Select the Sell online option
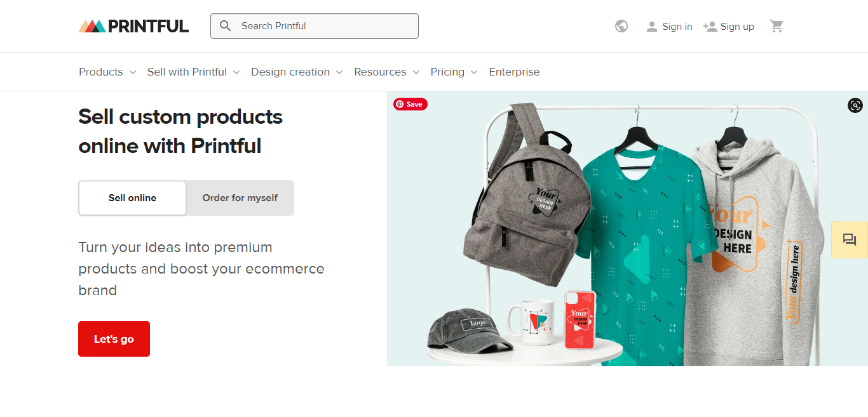The height and width of the screenshot is (417, 868). tap(132, 197)
